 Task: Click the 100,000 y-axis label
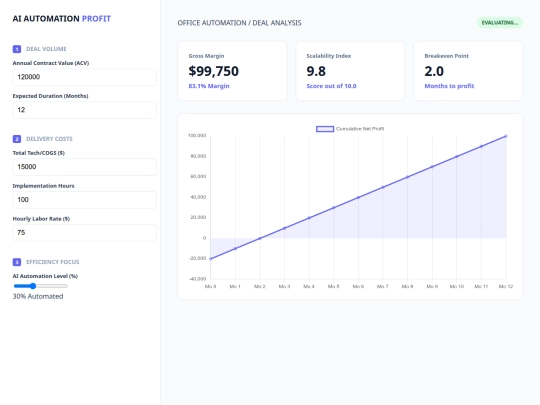[197, 135]
